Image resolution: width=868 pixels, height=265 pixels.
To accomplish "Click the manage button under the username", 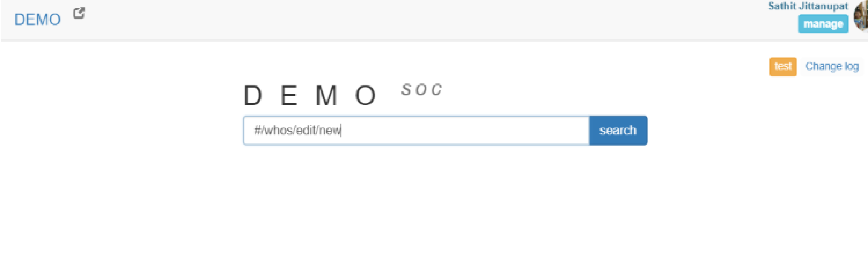I will point(823,24).
